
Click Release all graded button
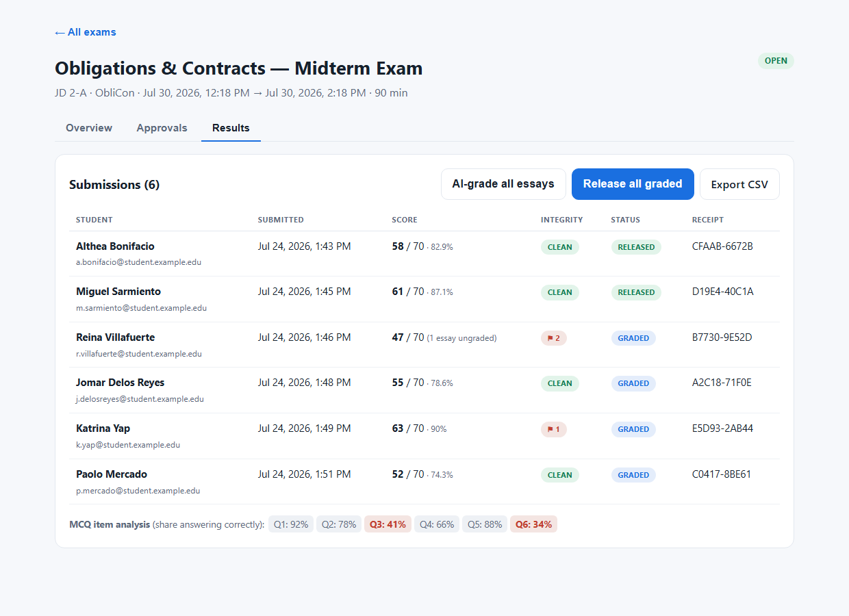tap(633, 184)
